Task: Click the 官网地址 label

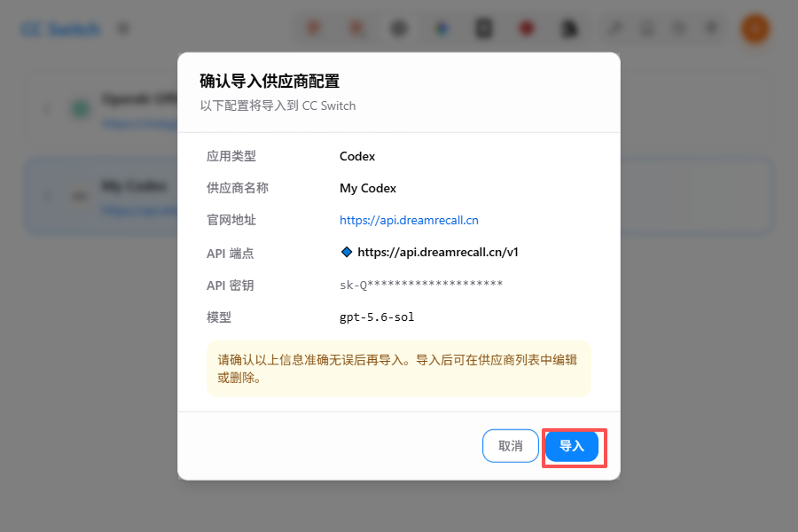Action: 231,220
